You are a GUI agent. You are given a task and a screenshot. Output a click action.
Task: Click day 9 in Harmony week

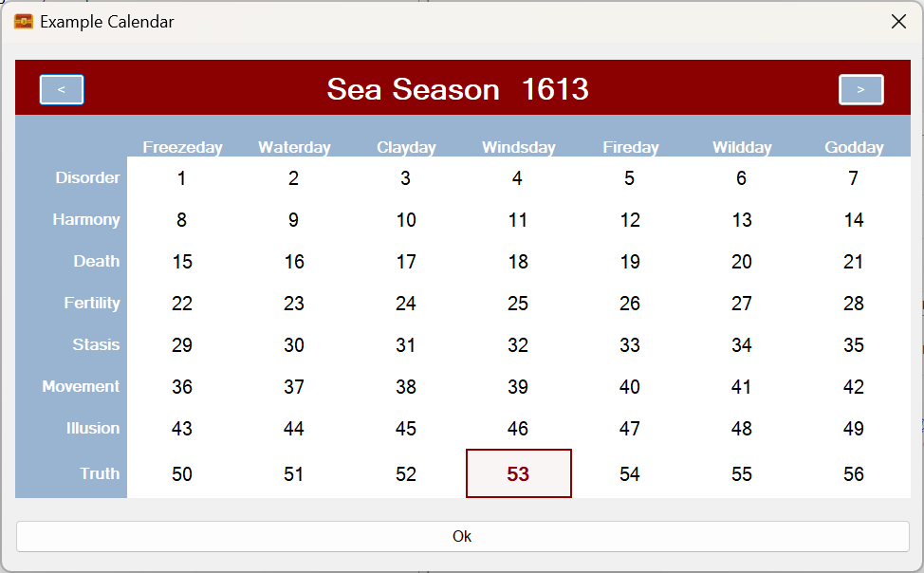(293, 219)
